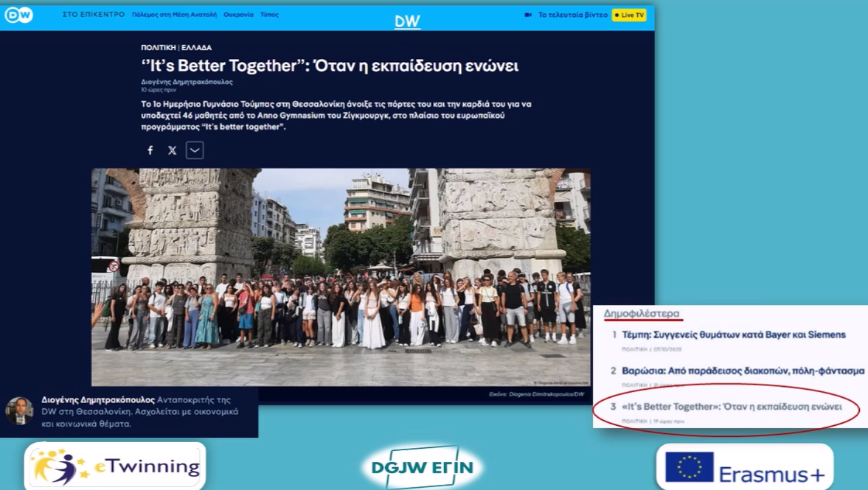Click the group photo at the arch
The width and height of the screenshot is (868, 490).
[341, 276]
